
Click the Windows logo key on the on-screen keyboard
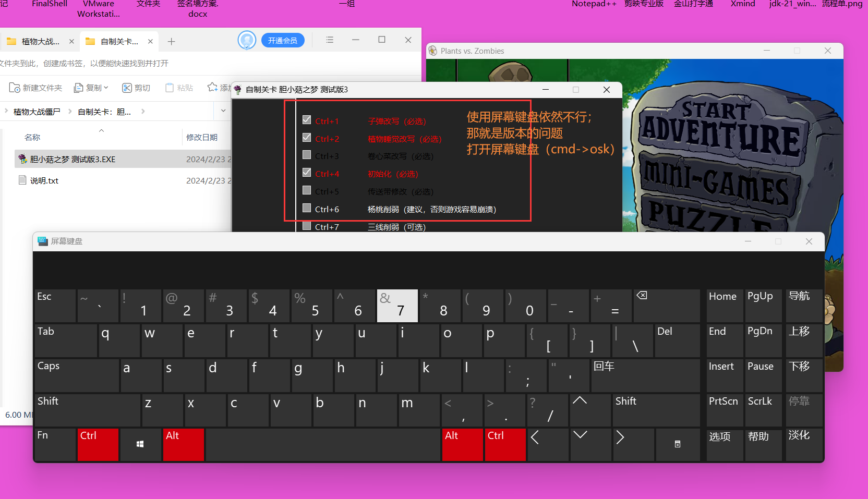click(140, 444)
